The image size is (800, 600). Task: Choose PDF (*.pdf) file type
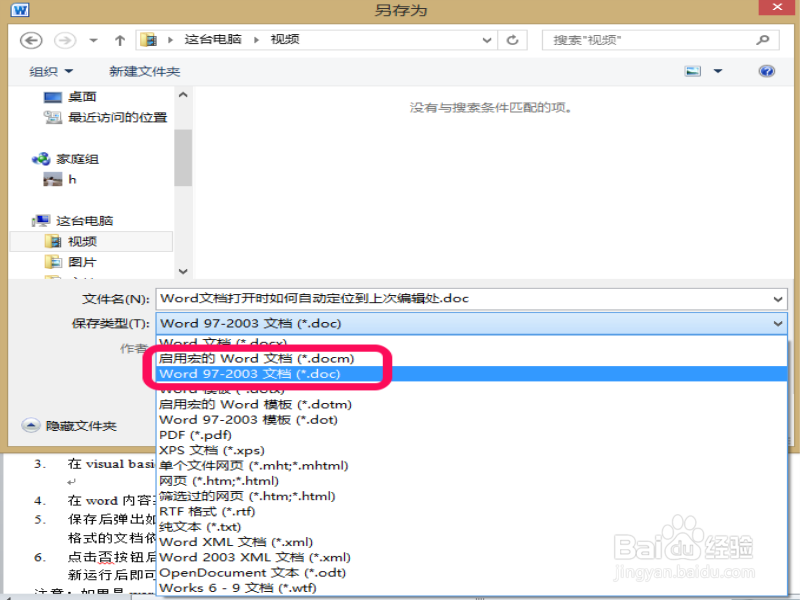472,435
